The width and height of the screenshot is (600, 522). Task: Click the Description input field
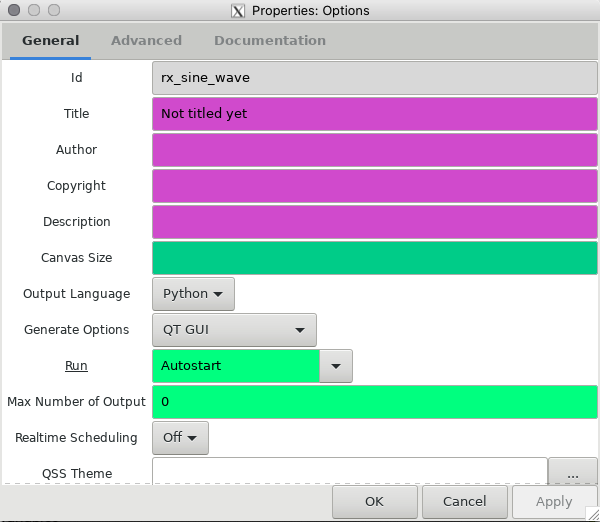(x=375, y=222)
